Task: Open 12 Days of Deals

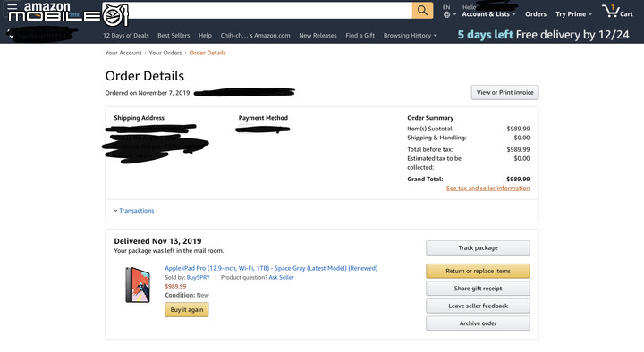Action: click(x=126, y=35)
